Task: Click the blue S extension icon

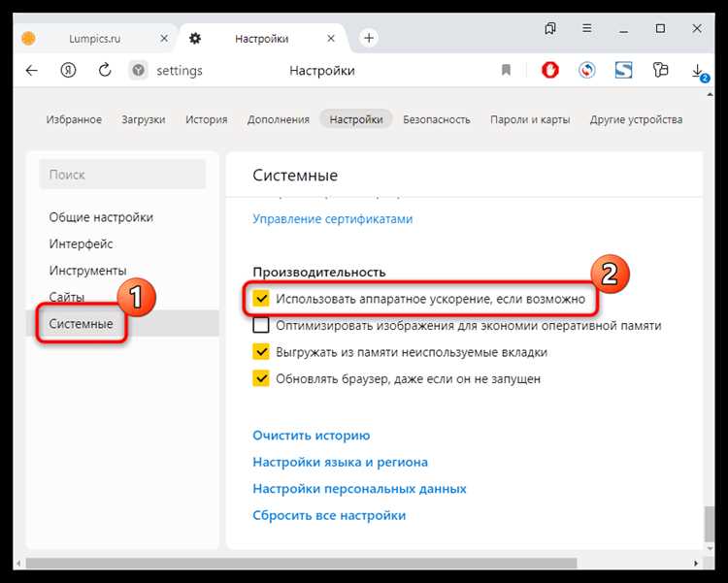Action: tap(623, 71)
